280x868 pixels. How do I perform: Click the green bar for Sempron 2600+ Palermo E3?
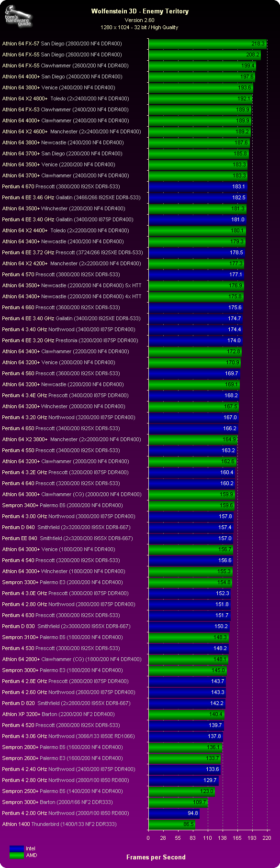click(185, 758)
